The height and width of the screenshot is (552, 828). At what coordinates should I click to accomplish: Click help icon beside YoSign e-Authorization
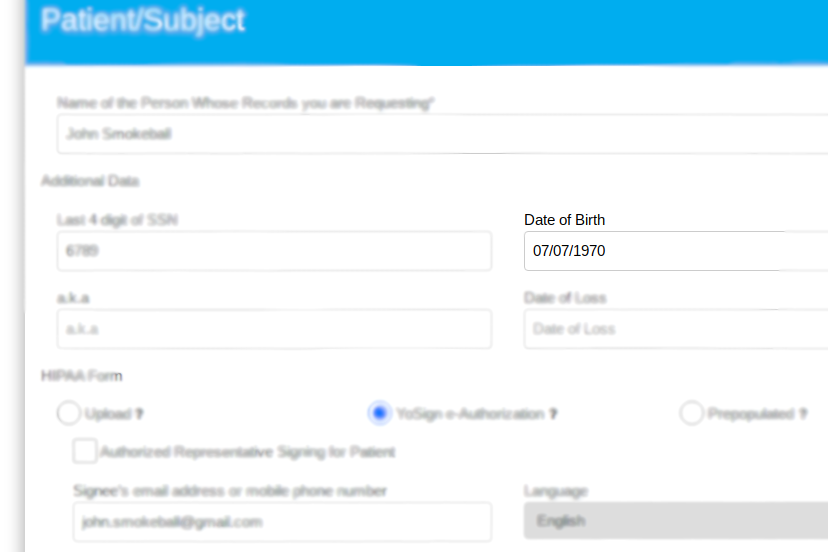tap(553, 414)
